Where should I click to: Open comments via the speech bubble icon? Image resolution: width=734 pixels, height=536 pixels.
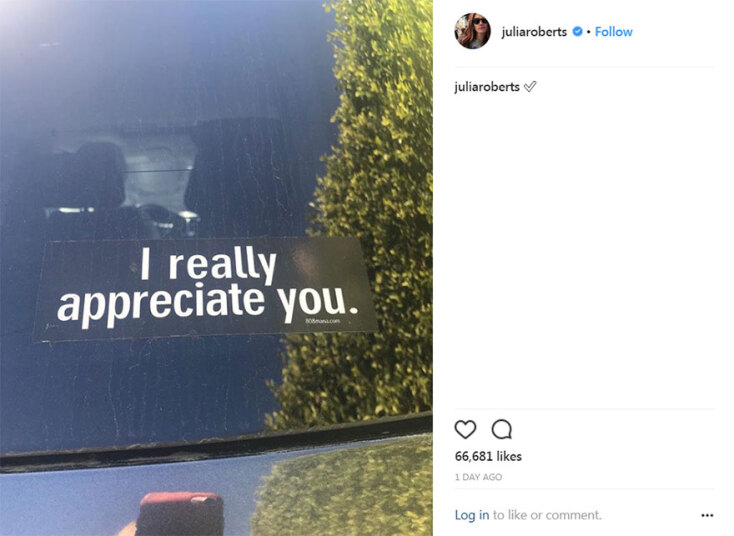coord(502,429)
